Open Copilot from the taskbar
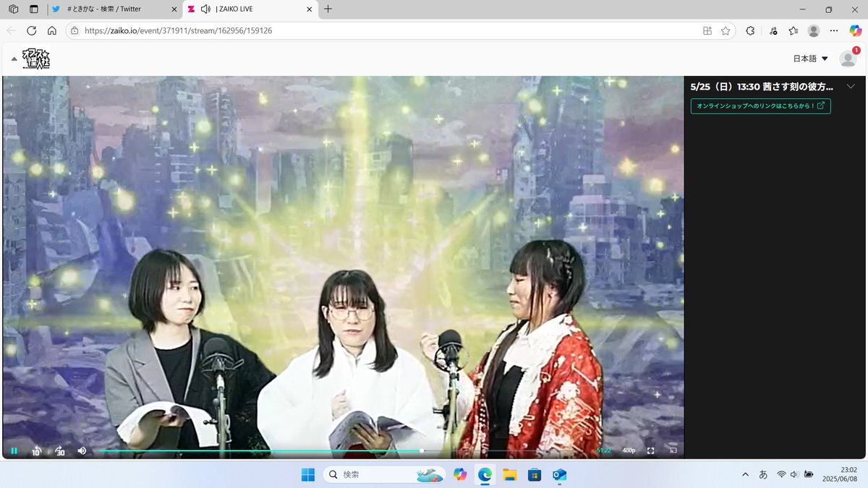The image size is (868, 488). pos(459,474)
